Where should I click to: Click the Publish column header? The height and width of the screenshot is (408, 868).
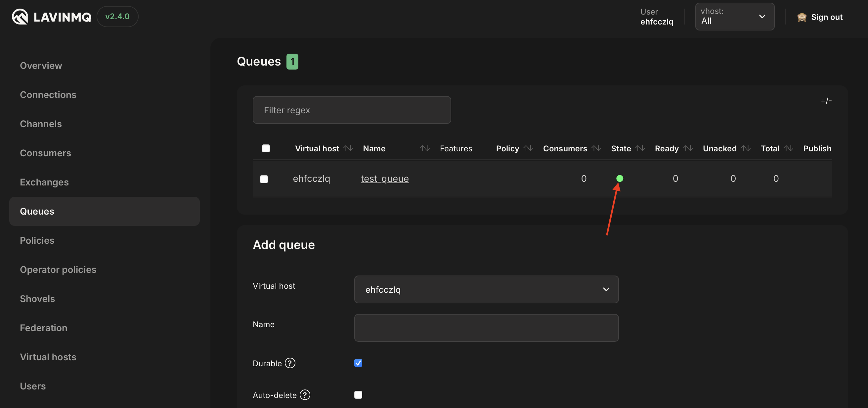(817, 148)
